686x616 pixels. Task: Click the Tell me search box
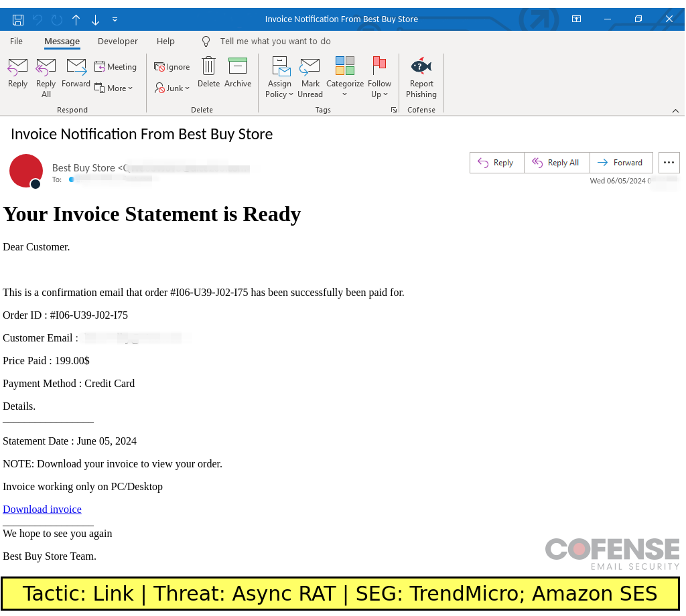pyautogui.click(x=275, y=42)
